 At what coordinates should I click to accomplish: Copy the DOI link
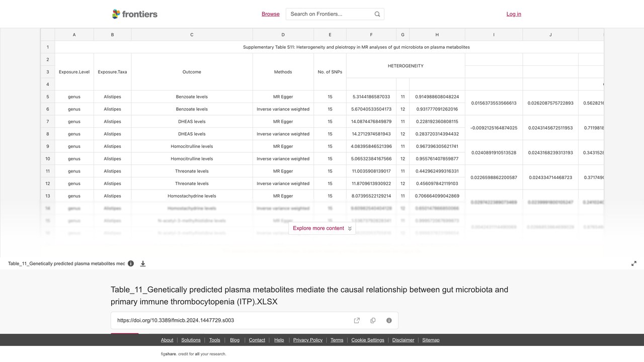pyautogui.click(x=373, y=320)
